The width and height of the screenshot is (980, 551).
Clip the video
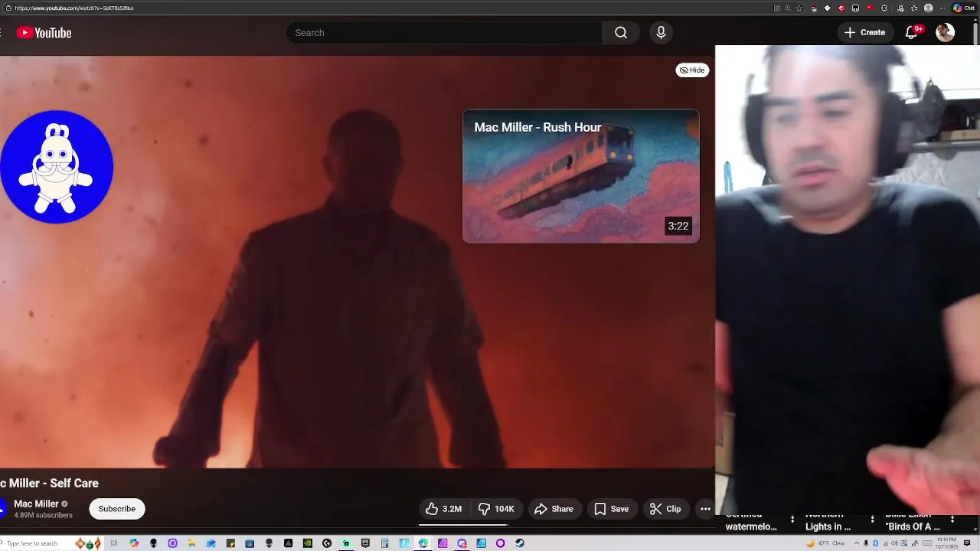coord(665,509)
